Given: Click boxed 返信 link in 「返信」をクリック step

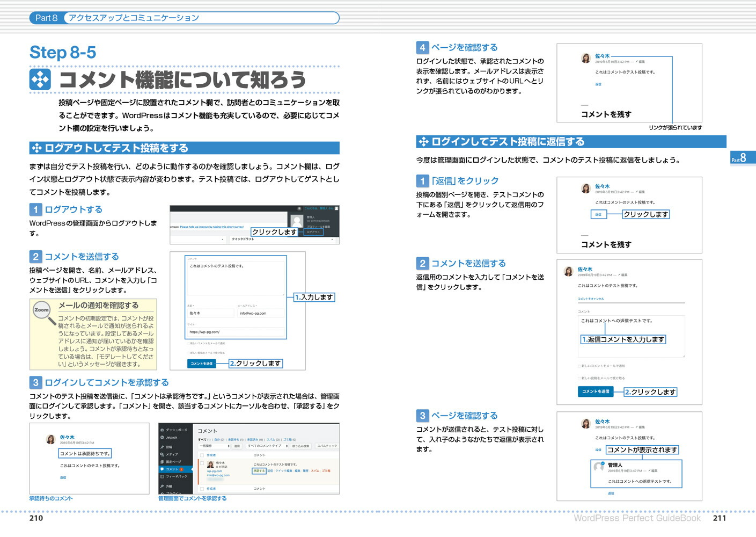Looking at the screenshot, I should (598, 214).
